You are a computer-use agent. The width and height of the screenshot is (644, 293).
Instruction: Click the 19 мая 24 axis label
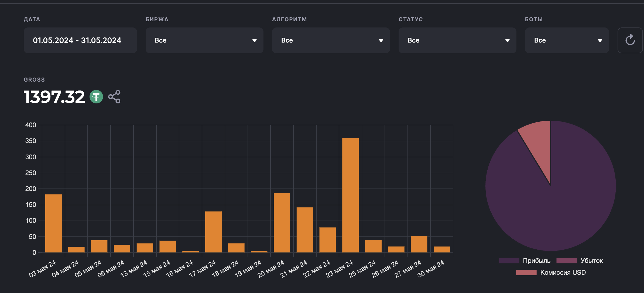click(248, 268)
